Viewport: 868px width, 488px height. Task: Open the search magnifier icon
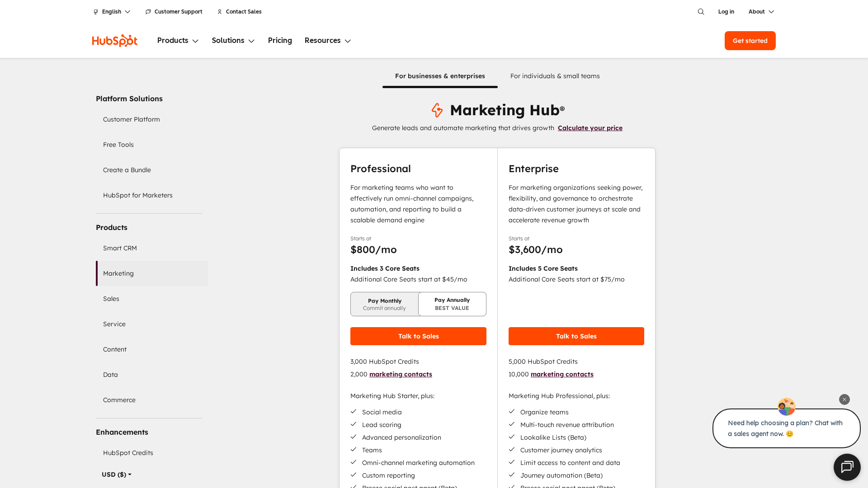tap(701, 12)
